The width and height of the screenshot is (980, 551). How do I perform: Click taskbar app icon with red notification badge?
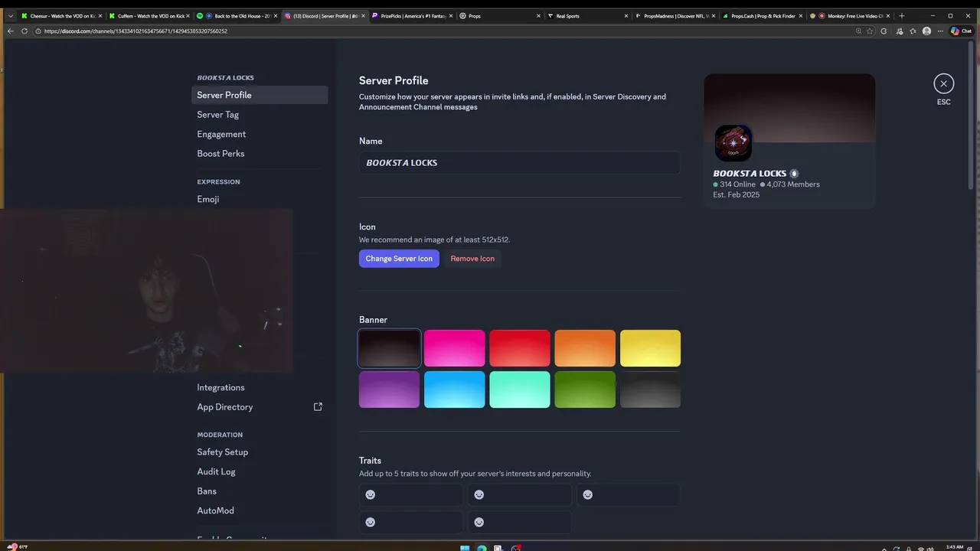tap(516, 547)
